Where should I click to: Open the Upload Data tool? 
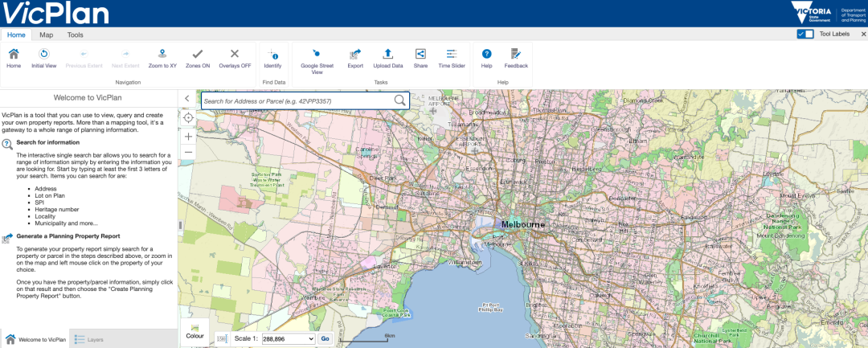pyautogui.click(x=388, y=58)
